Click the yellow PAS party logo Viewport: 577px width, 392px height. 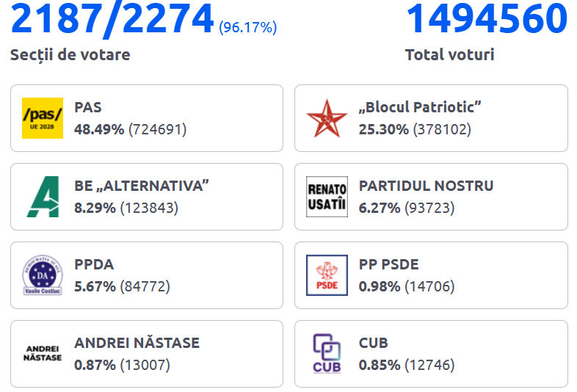(43, 118)
